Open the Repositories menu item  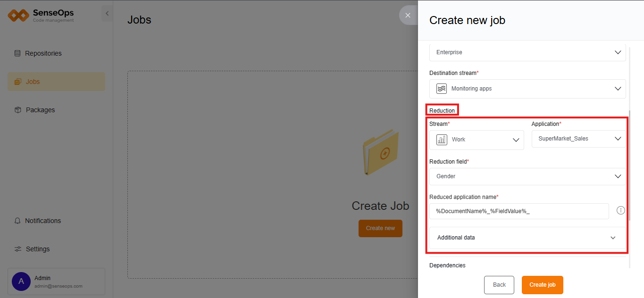pyautogui.click(x=43, y=53)
